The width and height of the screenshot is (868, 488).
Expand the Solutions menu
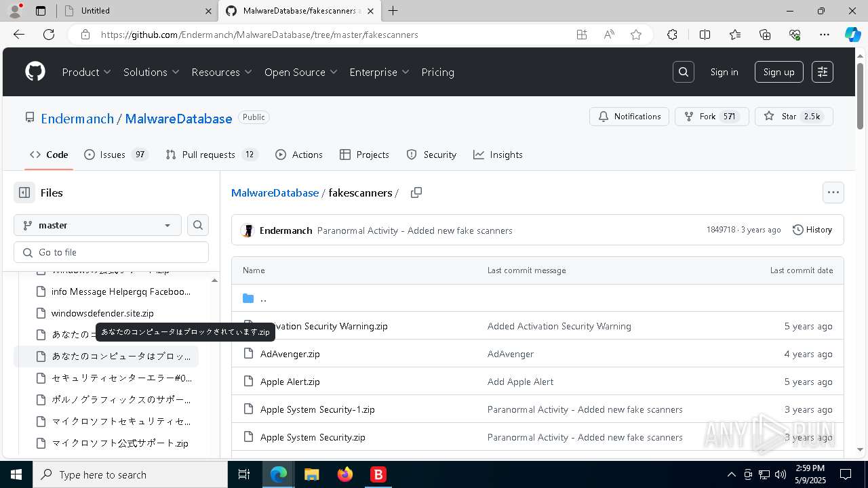(151, 72)
